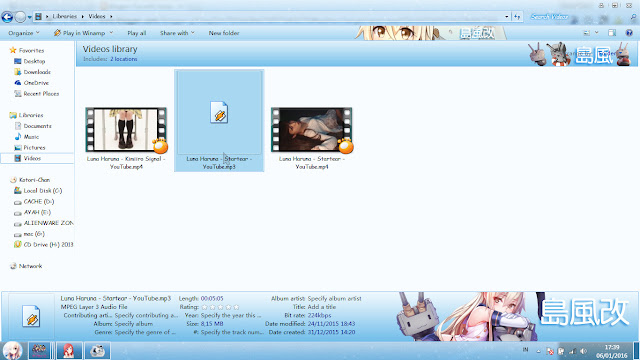Image resolution: width=640 pixels, height=360 pixels.
Task: Click the Refresh button beside address bar
Action: (x=517, y=17)
